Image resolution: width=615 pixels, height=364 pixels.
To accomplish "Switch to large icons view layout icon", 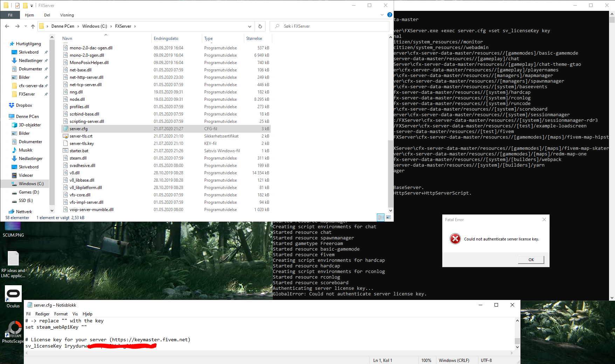I will click(388, 217).
